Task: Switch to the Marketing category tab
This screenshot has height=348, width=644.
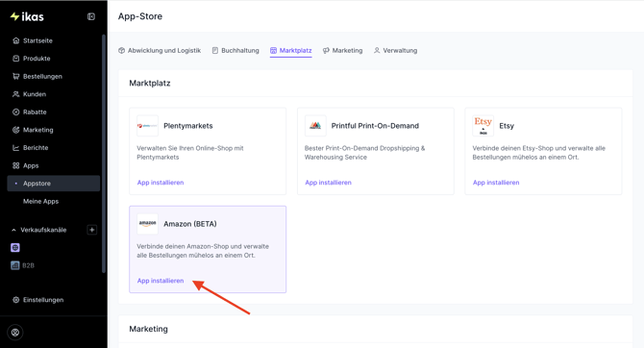Action: point(342,51)
